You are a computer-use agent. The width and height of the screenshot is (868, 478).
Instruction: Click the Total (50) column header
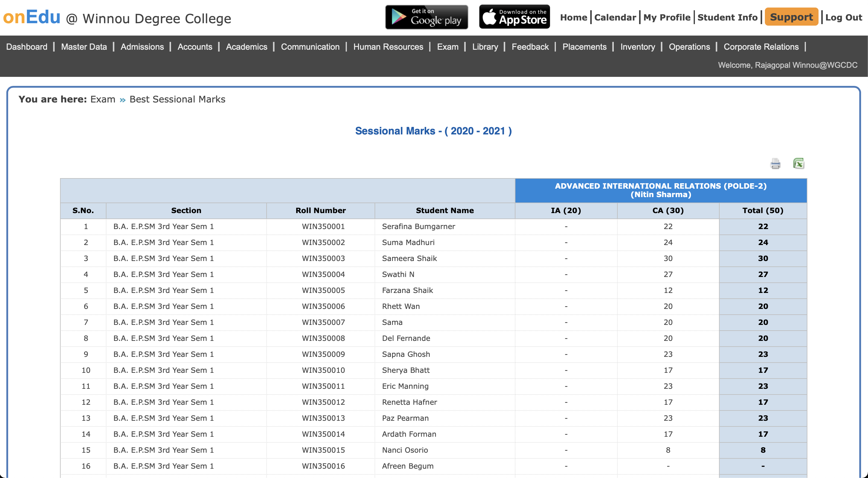762,210
